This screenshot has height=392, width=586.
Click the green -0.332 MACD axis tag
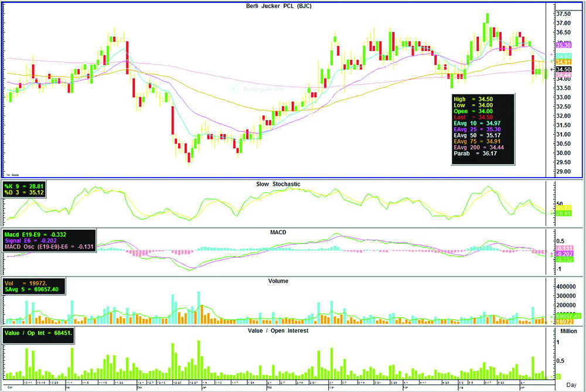565,260
